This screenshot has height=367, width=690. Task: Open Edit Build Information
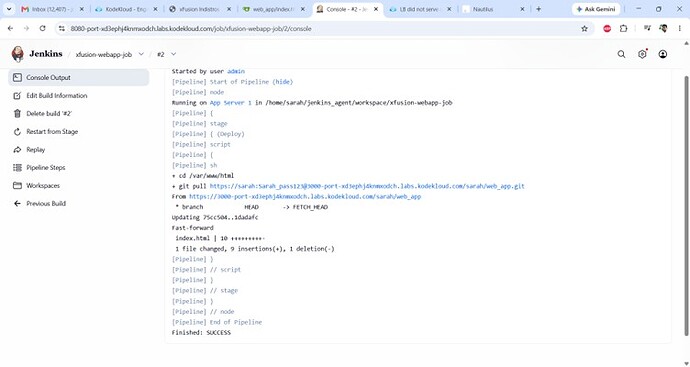pos(57,95)
